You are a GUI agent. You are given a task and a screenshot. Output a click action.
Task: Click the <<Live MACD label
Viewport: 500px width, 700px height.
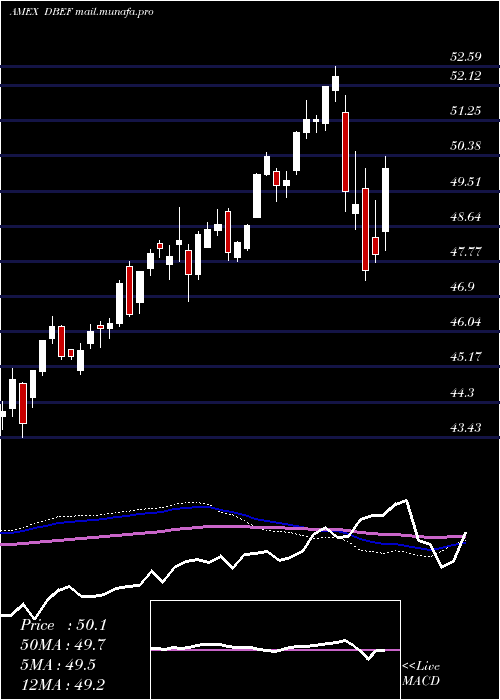click(x=421, y=674)
